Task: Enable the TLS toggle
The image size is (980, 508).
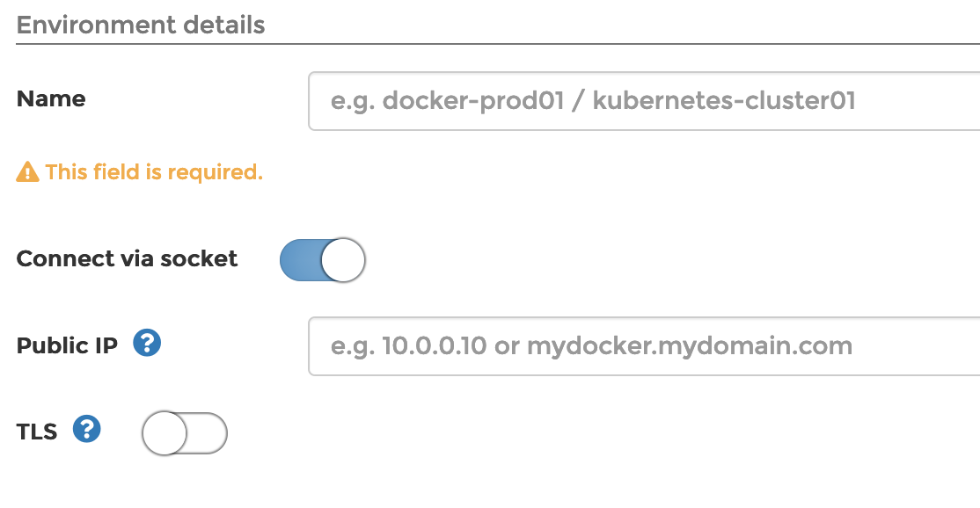Action: pos(184,432)
